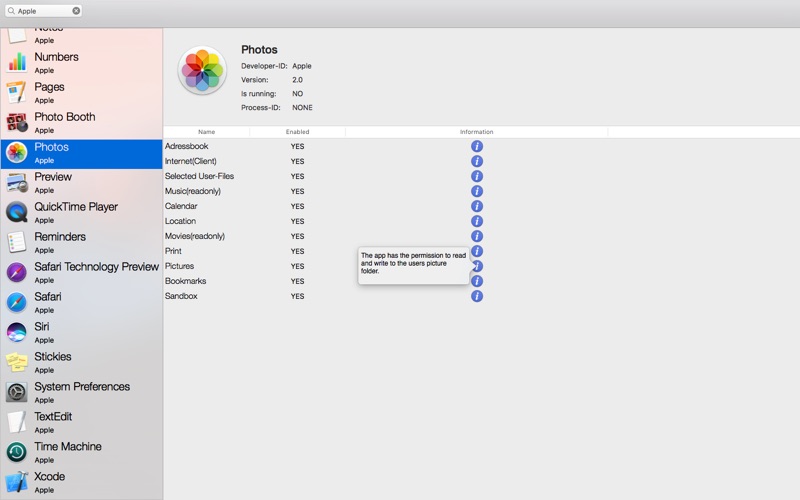Select Safari Technology Preview entry
The image size is (800, 500).
pos(82,272)
